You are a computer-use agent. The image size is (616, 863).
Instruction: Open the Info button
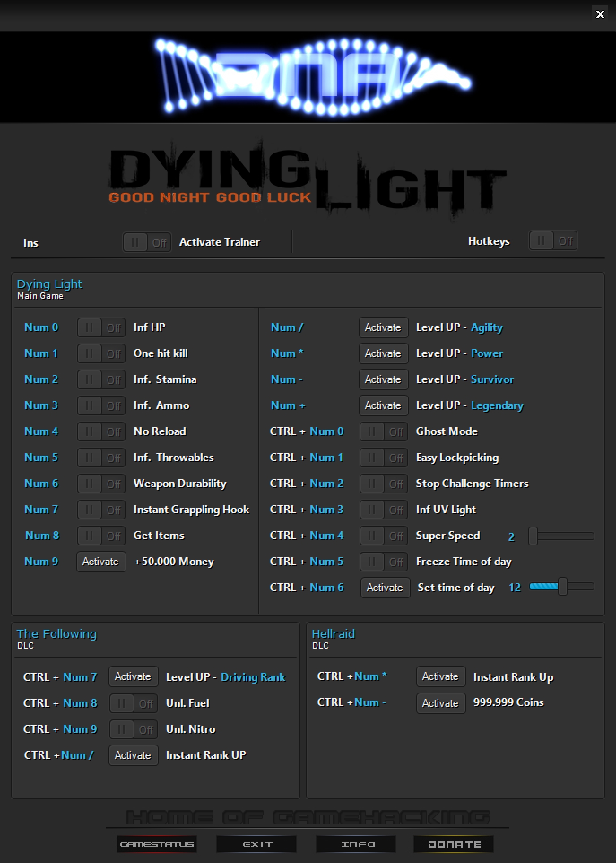pyautogui.click(x=356, y=844)
